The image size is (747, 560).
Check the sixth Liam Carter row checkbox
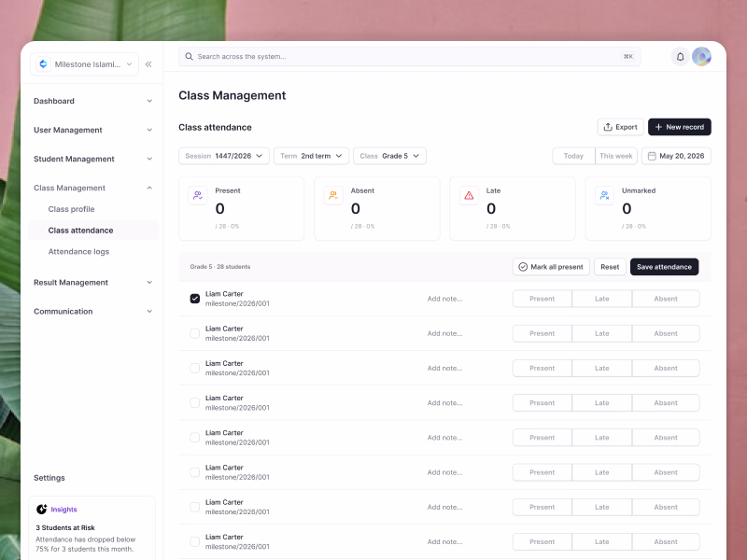click(x=195, y=472)
